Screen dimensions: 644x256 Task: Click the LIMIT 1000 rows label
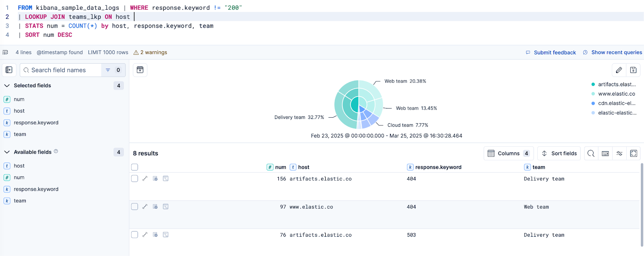108,52
